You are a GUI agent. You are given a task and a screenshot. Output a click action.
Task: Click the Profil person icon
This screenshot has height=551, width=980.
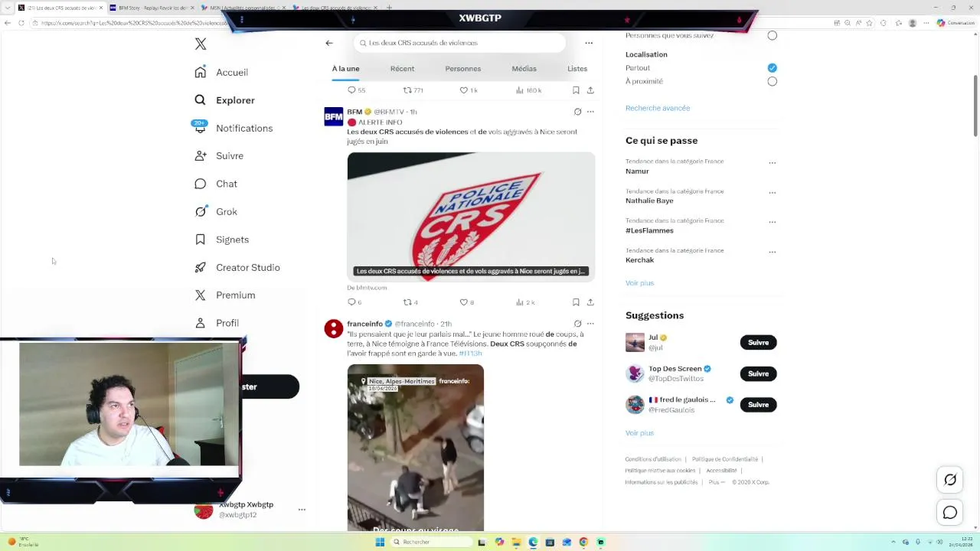201,323
